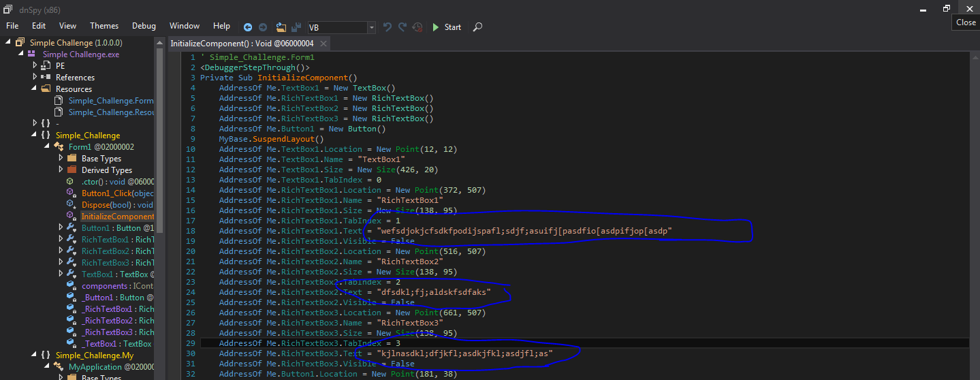
Task: Open the Themes menu
Action: click(104, 26)
